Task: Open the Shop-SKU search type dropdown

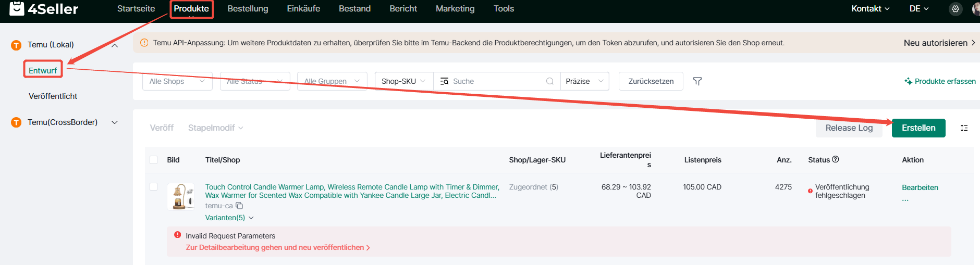Action: [404, 81]
